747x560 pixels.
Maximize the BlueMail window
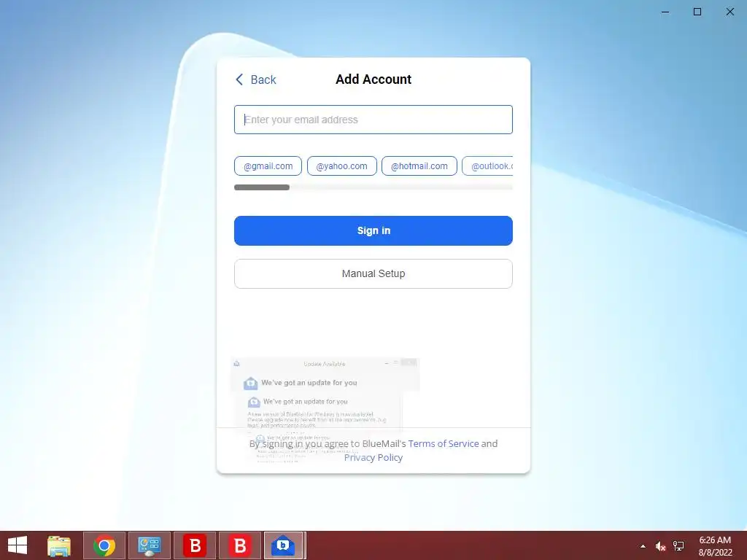697,12
